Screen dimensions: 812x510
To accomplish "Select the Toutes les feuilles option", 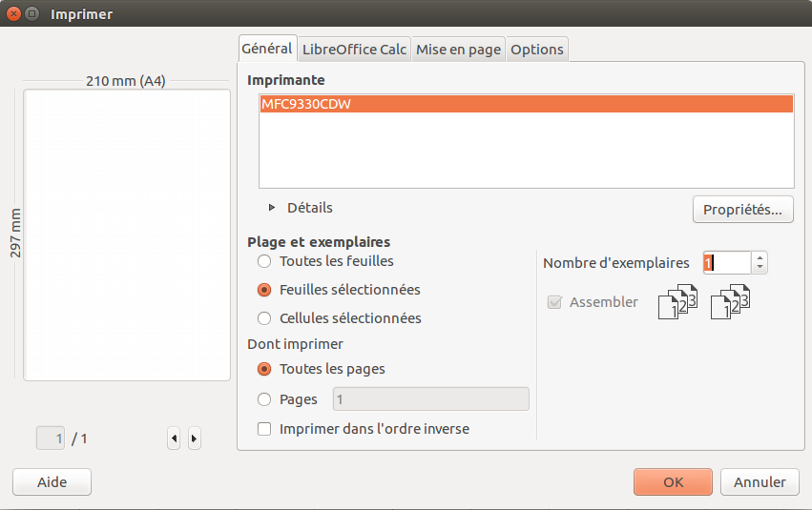I will (x=264, y=261).
